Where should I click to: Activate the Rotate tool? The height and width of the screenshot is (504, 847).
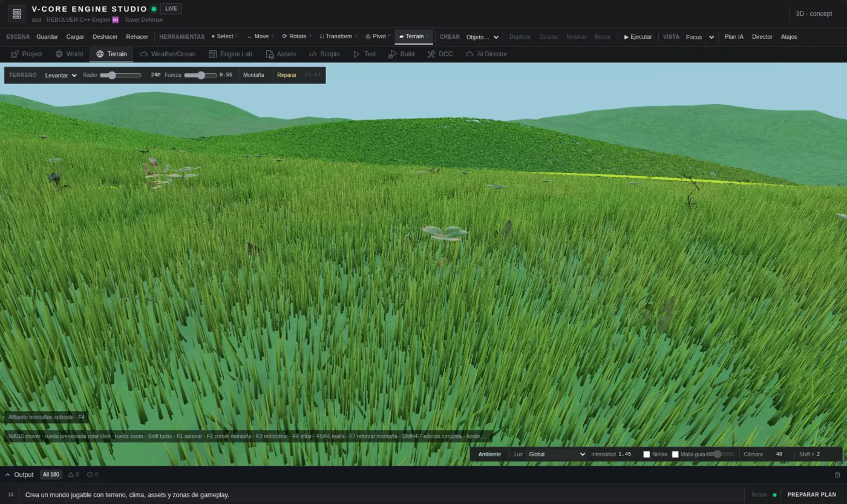point(297,36)
